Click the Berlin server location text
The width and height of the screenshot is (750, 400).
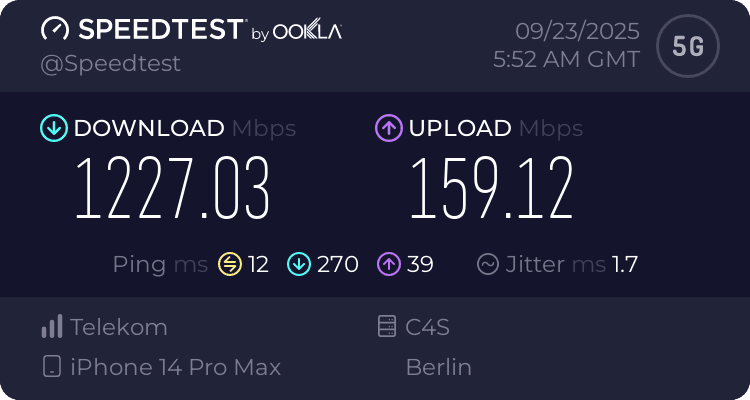(438, 367)
